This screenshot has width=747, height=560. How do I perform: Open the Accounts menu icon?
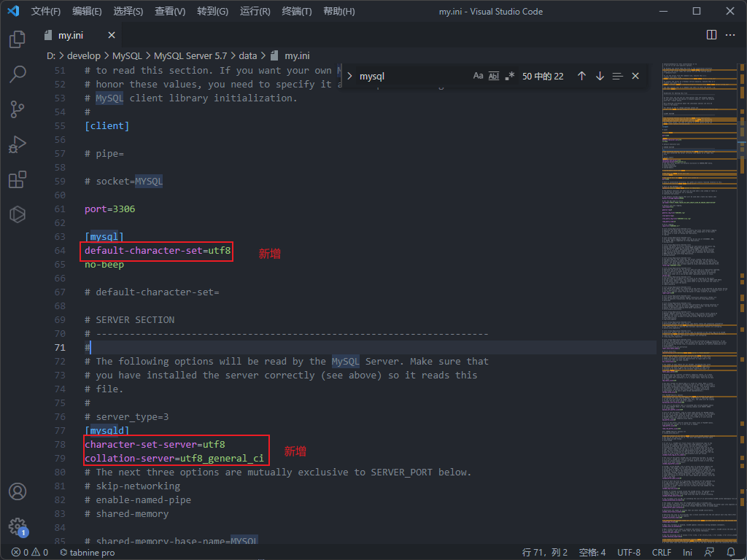(18, 491)
